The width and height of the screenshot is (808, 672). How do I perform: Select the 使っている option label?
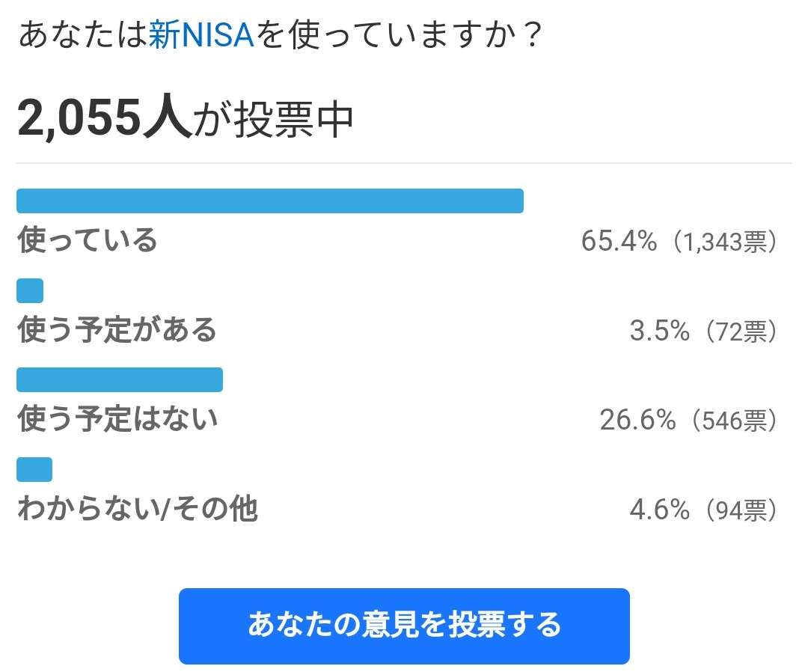click(x=87, y=240)
